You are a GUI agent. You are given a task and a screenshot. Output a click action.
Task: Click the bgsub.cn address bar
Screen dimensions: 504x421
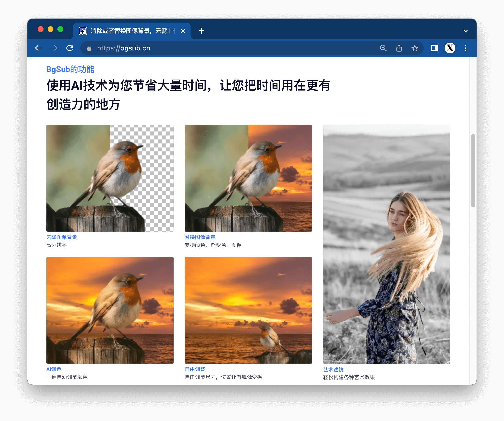tap(221, 48)
